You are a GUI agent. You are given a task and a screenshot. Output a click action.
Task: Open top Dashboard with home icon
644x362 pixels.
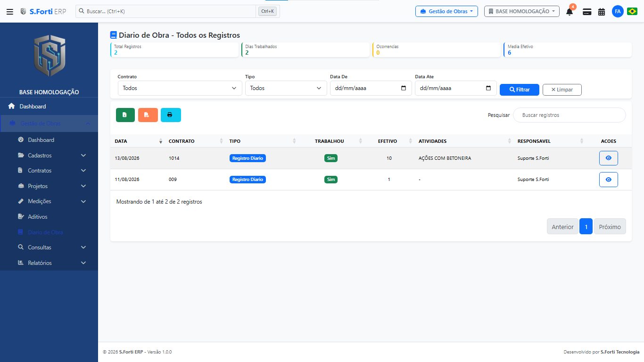point(49,107)
